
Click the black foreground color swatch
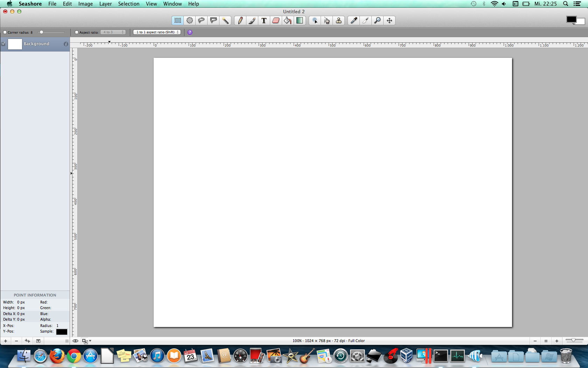[571, 20]
